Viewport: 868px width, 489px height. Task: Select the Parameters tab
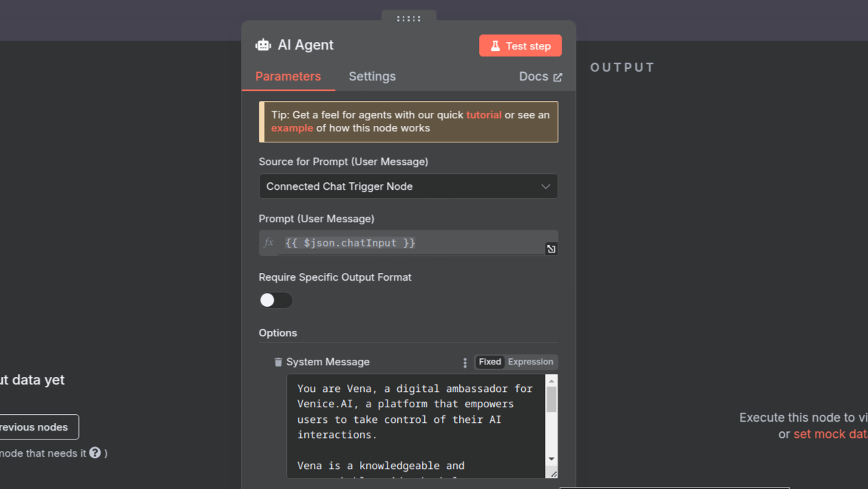(x=288, y=76)
